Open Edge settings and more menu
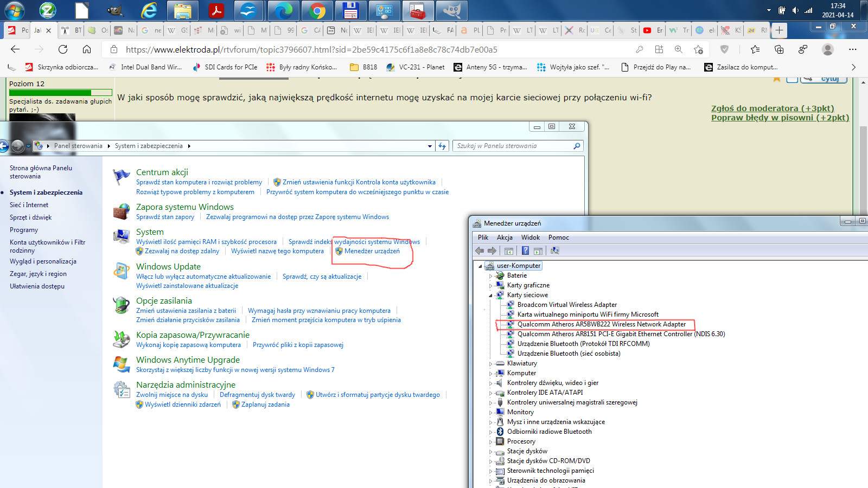Image resolution: width=868 pixels, height=488 pixels. [853, 49]
